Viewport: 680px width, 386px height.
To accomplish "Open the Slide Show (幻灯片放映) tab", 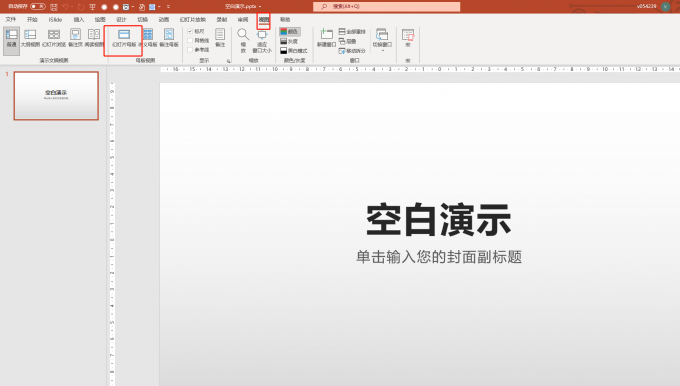I will [193, 20].
